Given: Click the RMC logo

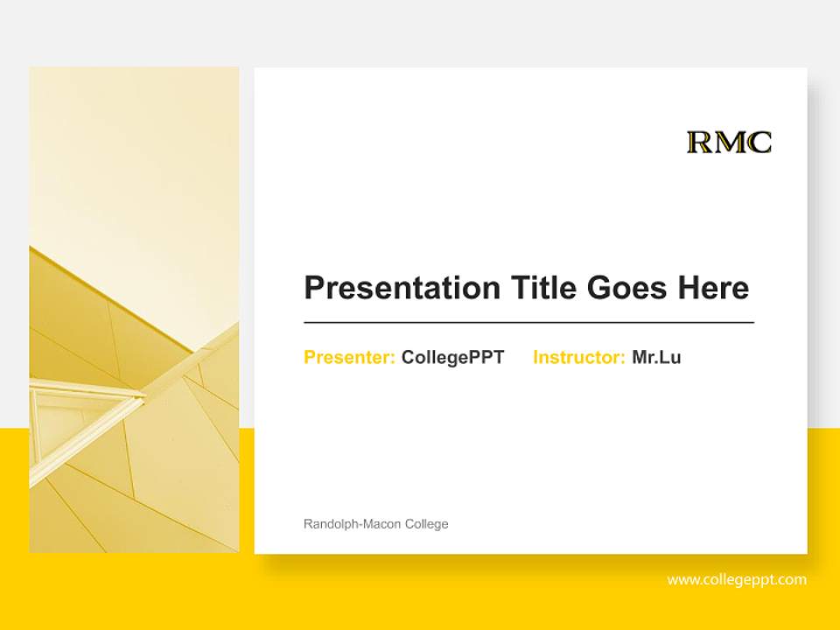Looking at the screenshot, I should (729, 142).
